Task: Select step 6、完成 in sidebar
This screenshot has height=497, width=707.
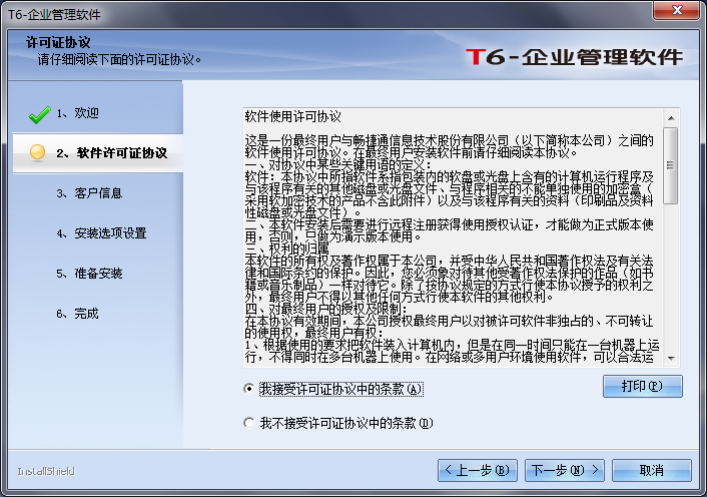Action: point(78,313)
